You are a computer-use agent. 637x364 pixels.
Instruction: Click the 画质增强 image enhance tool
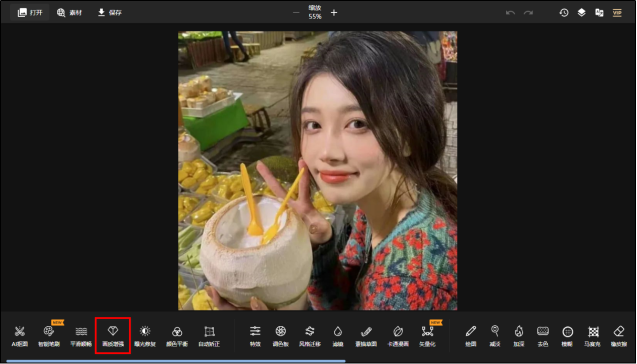(x=113, y=335)
